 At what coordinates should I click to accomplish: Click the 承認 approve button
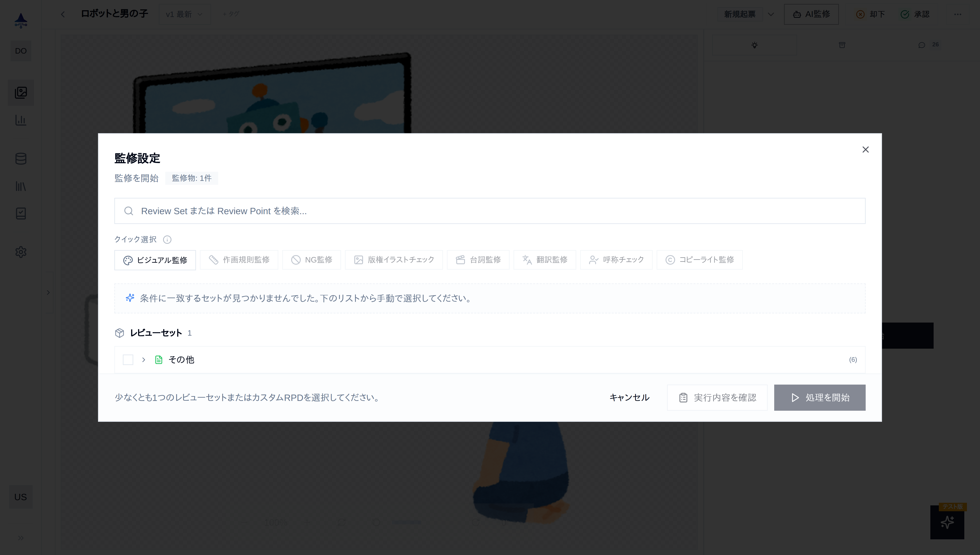coord(915,14)
